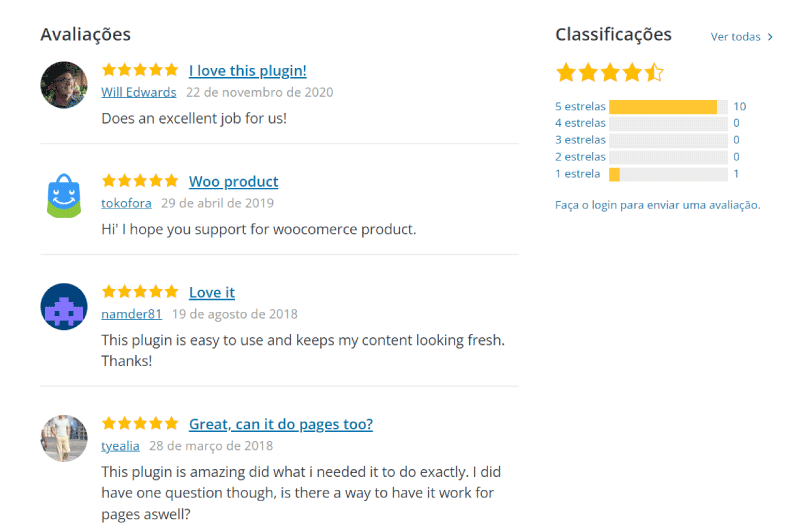Filter reviews by 5 estrelas
This screenshot has width=800, height=530.
[580, 106]
